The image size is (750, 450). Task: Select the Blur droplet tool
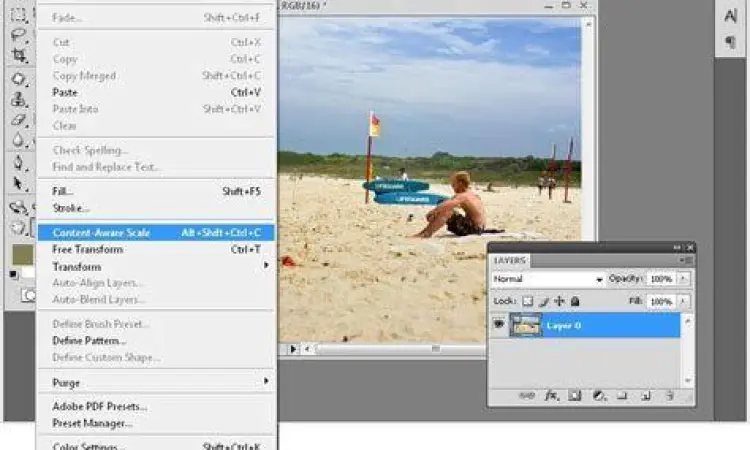(18, 140)
